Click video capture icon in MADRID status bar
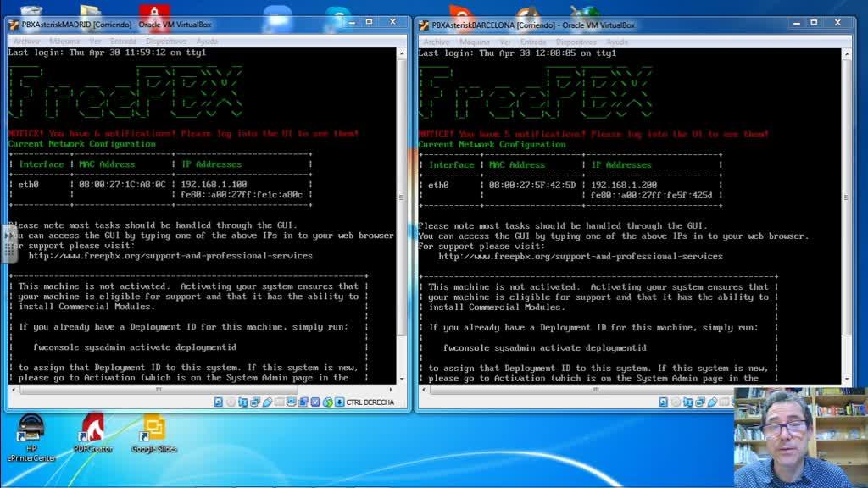Viewport: 868px width, 488px height. pyautogui.click(x=303, y=402)
